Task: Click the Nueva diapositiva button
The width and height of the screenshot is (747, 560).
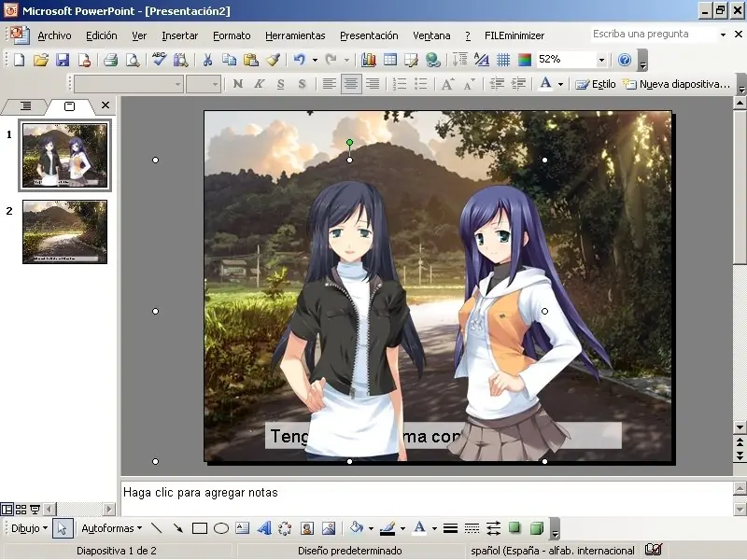Action: point(676,84)
